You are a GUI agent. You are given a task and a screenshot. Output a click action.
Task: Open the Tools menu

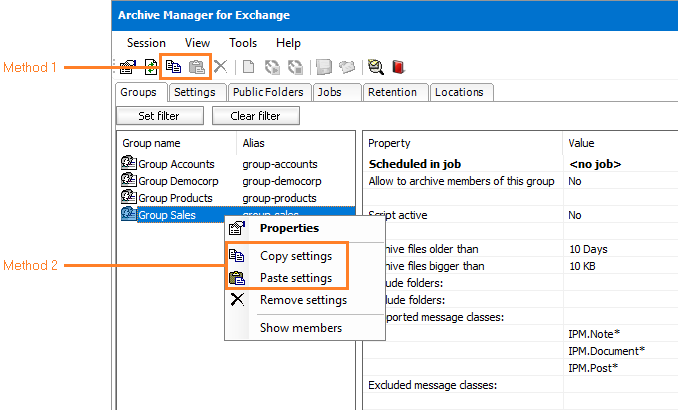(x=243, y=43)
